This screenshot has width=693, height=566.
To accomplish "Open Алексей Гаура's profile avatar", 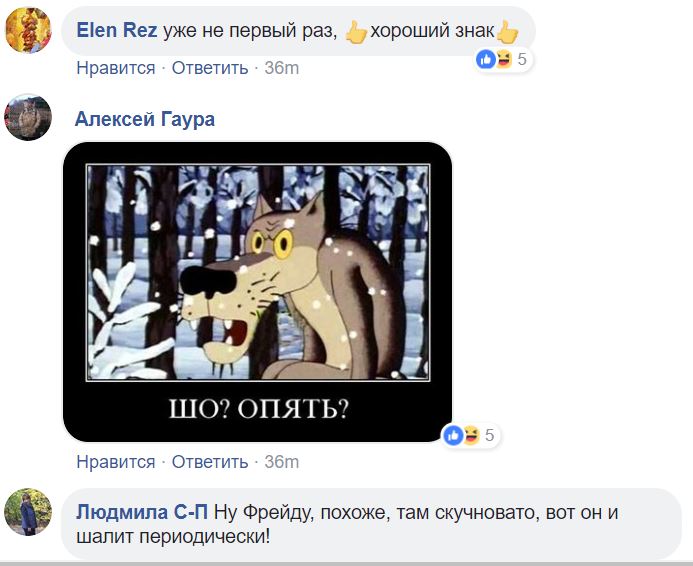I will coord(28,117).
